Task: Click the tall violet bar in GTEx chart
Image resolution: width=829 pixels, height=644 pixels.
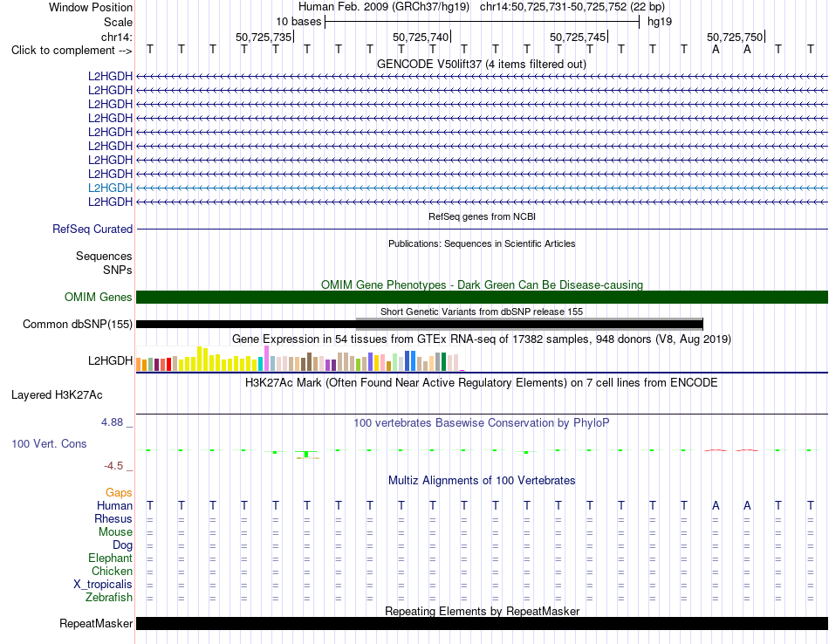Action: (266, 359)
